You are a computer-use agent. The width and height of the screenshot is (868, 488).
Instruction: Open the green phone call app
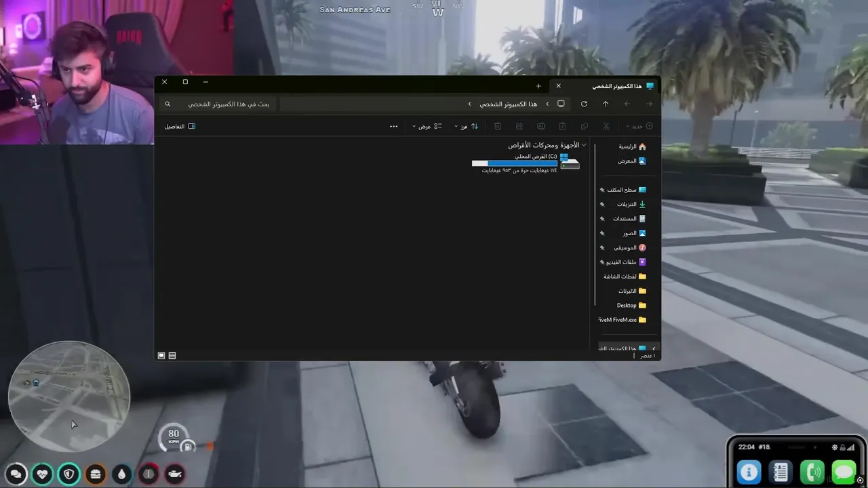(x=812, y=472)
